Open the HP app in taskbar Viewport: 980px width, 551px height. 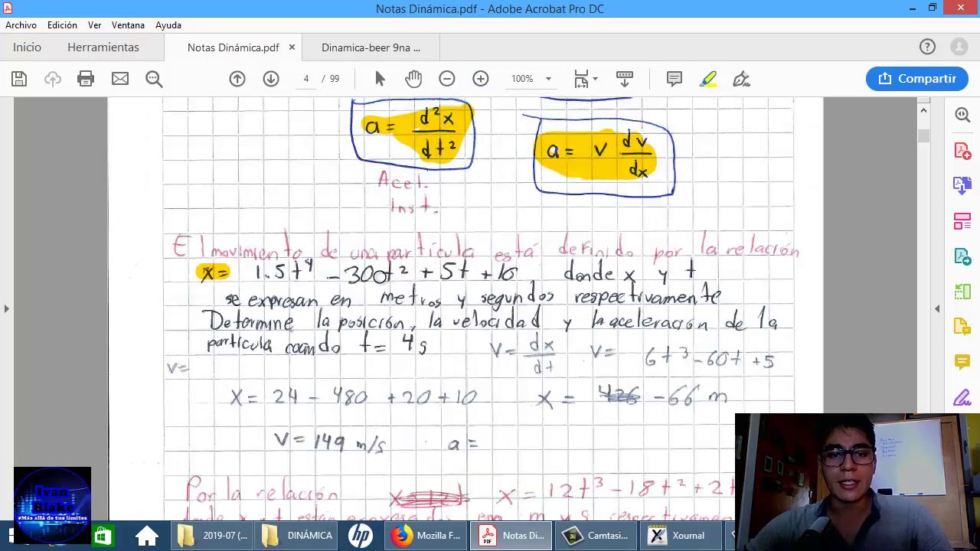click(x=360, y=536)
